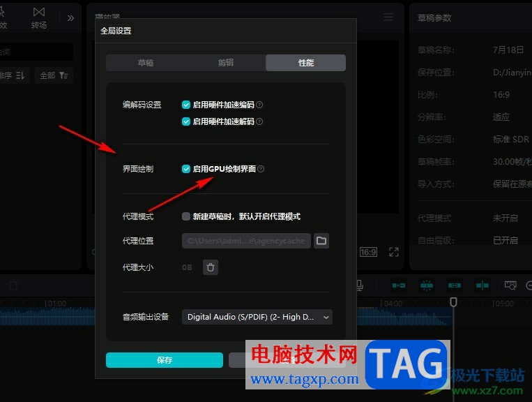Click the player fullscreen icon
The width and height of the screenshot is (532, 402).
coord(393,252)
